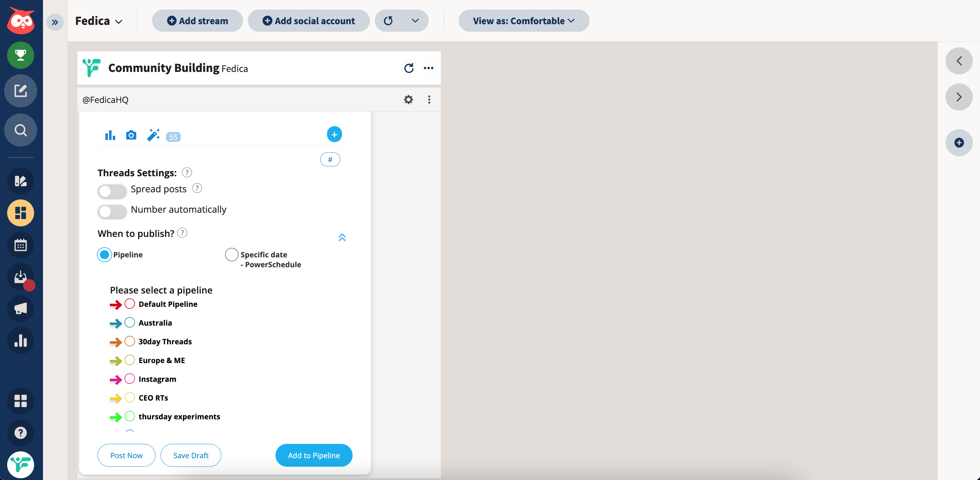Click the camera media icon
The height and width of the screenshot is (480, 980).
click(131, 135)
